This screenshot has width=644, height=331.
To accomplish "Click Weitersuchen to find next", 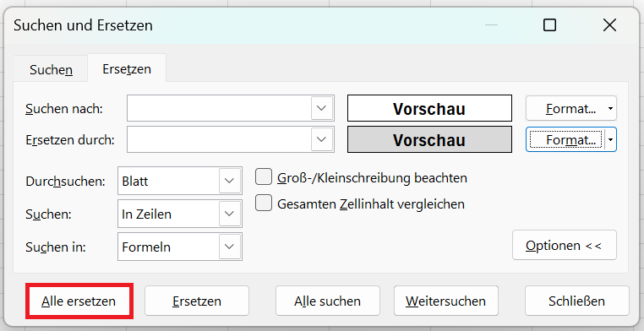I will [x=445, y=301].
